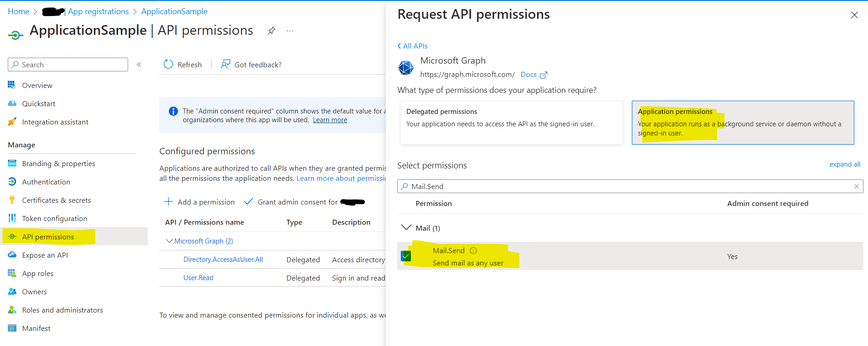Image resolution: width=868 pixels, height=346 pixels.
Task: Open the Manifest page
Action: coord(36,328)
